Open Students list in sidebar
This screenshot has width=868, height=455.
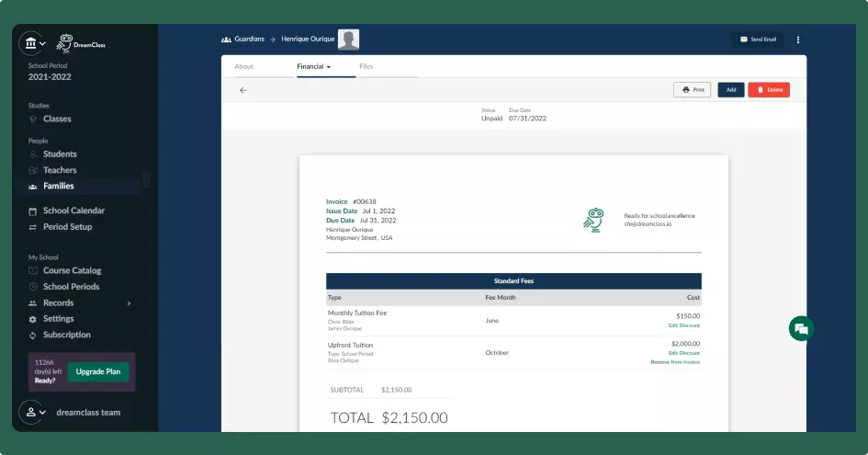tap(60, 154)
